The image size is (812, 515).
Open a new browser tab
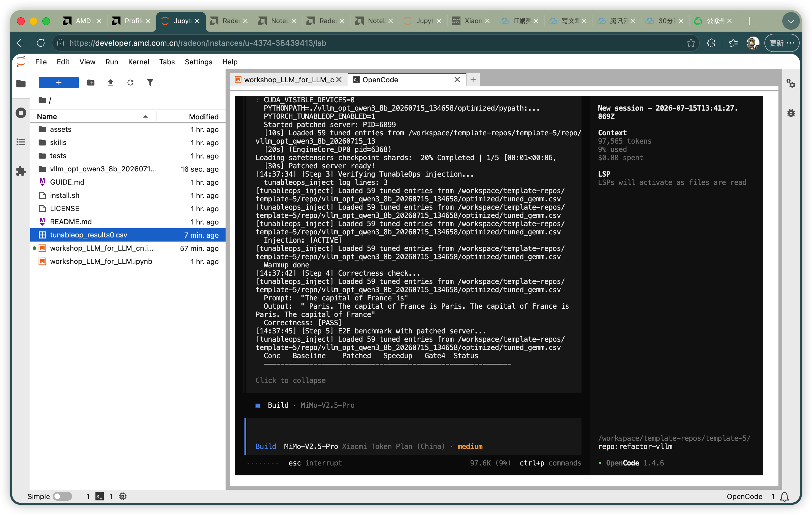pyautogui.click(x=749, y=21)
